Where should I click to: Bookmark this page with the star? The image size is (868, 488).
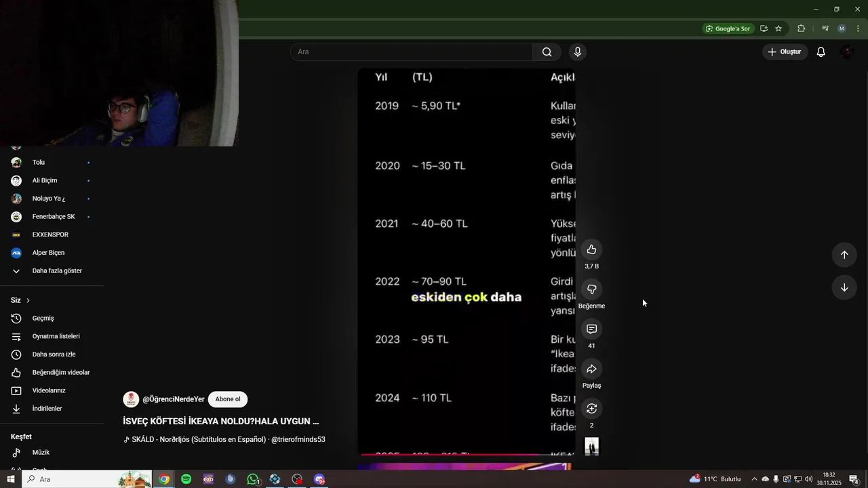click(x=778, y=28)
